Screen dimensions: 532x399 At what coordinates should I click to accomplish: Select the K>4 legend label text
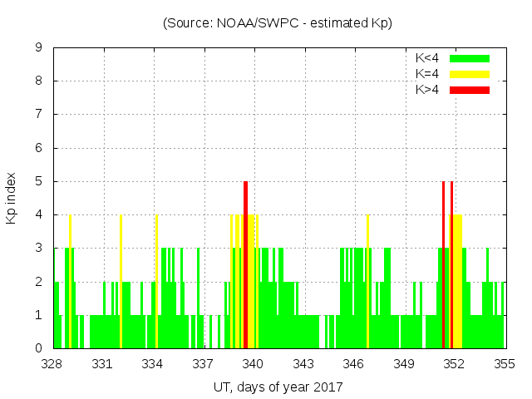(x=428, y=89)
